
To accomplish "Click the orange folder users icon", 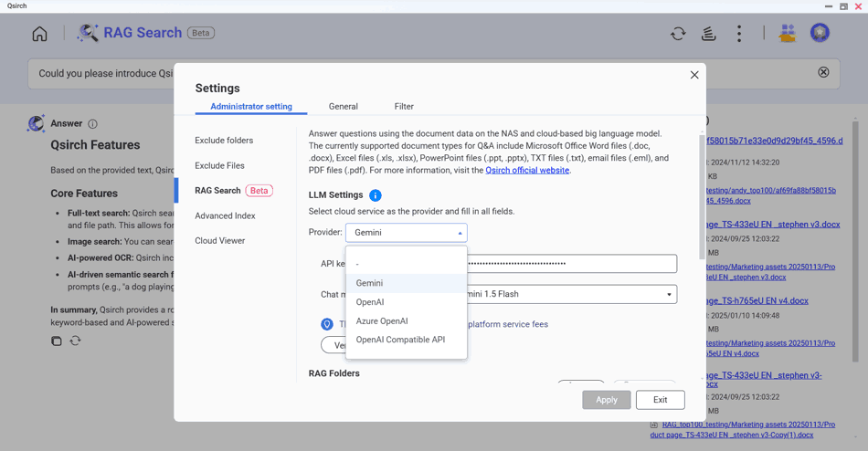I will click(788, 33).
